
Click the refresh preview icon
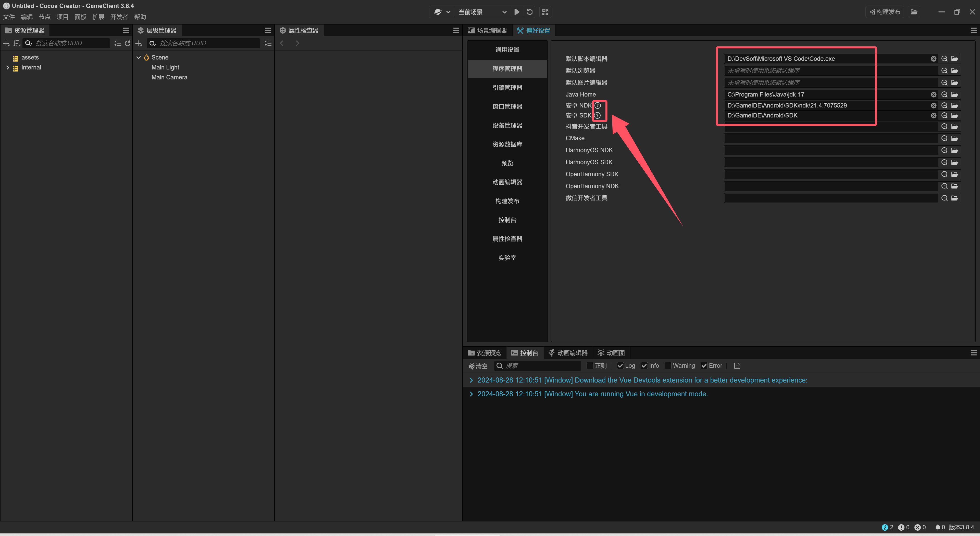[530, 12]
